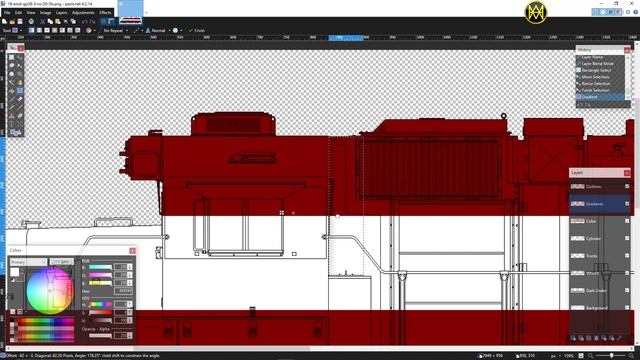Click Layer Properties icon in Layers panel

point(619,338)
